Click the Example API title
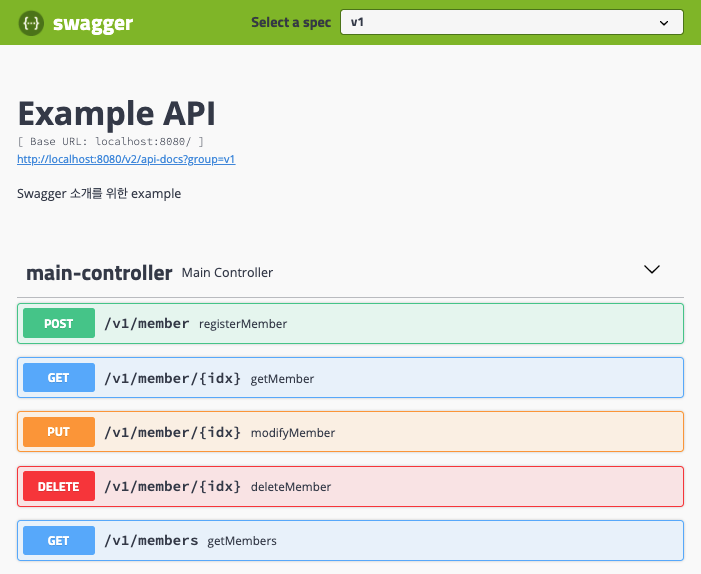The height and width of the screenshot is (574, 701). [117, 113]
